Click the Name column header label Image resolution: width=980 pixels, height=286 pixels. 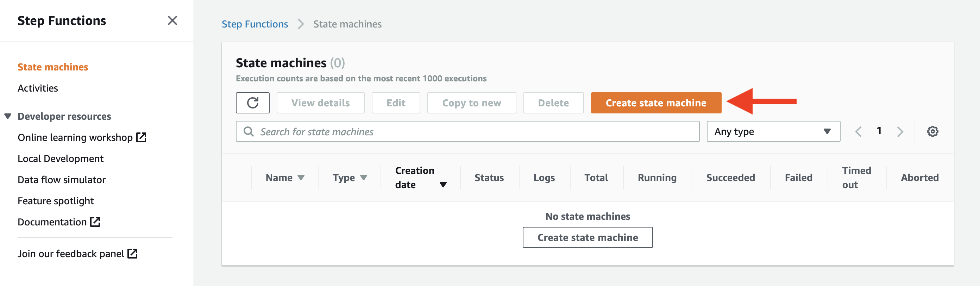279,178
